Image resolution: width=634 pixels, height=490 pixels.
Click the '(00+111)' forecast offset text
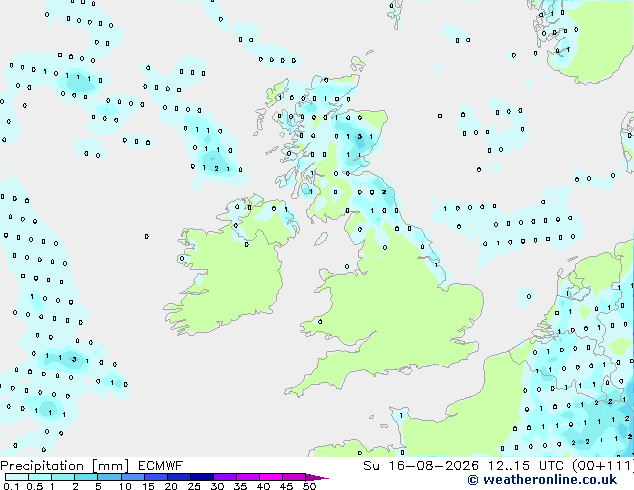coord(603,466)
